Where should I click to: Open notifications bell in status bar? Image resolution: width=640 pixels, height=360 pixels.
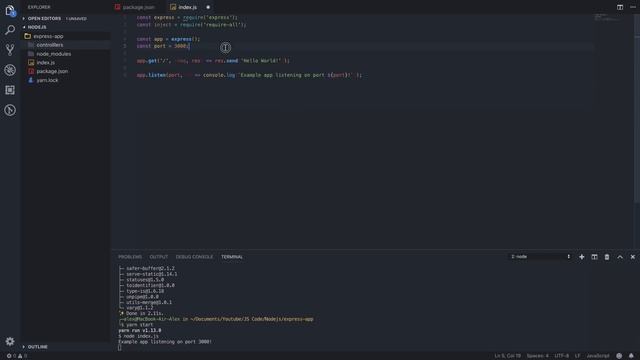click(631, 356)
